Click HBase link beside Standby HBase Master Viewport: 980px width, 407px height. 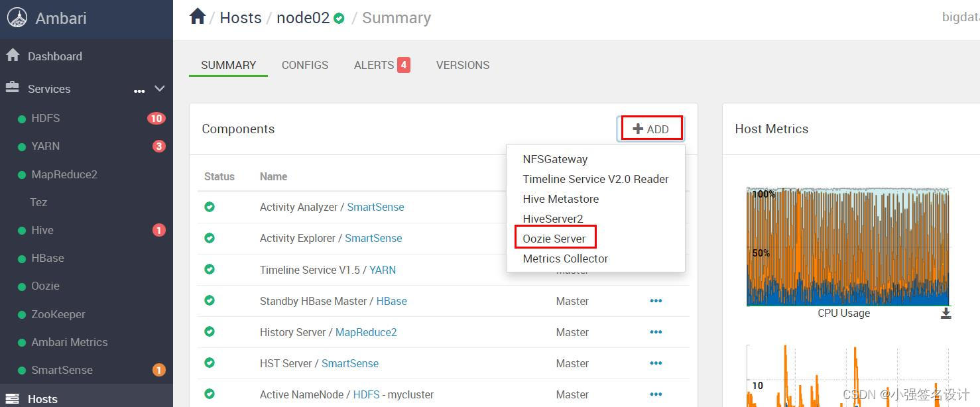pyautogui.click(x=392, y=301)
